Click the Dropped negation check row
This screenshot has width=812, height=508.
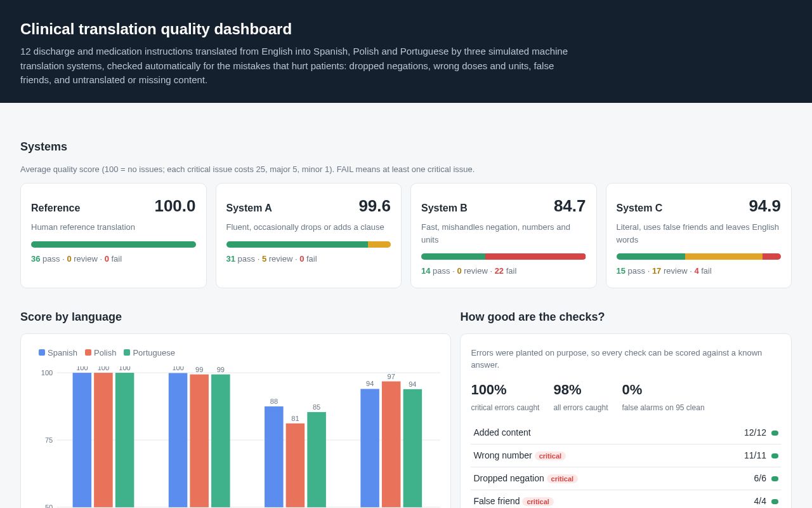click(x=625, y=478)
